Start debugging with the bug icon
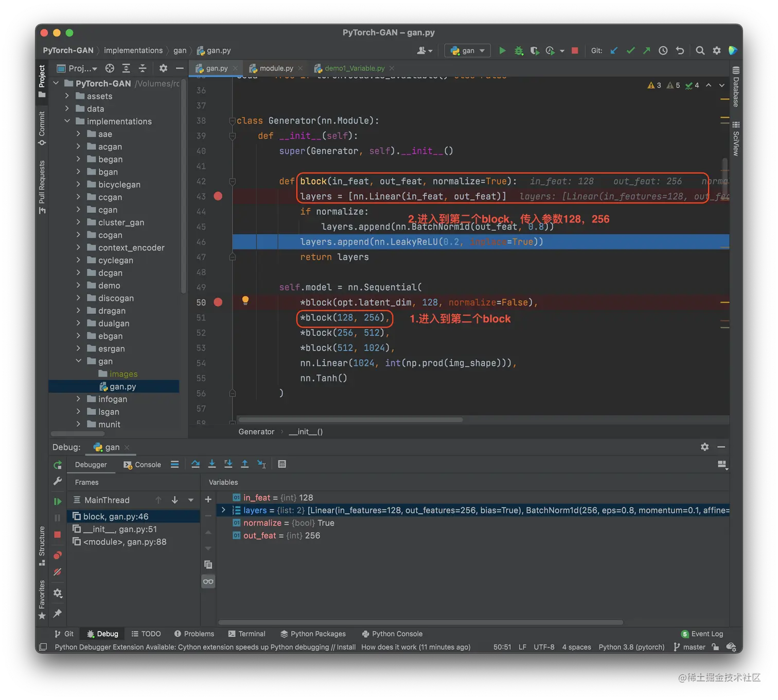Image resolution: width=778 pixels, height=700 pixels. point(519,50)
